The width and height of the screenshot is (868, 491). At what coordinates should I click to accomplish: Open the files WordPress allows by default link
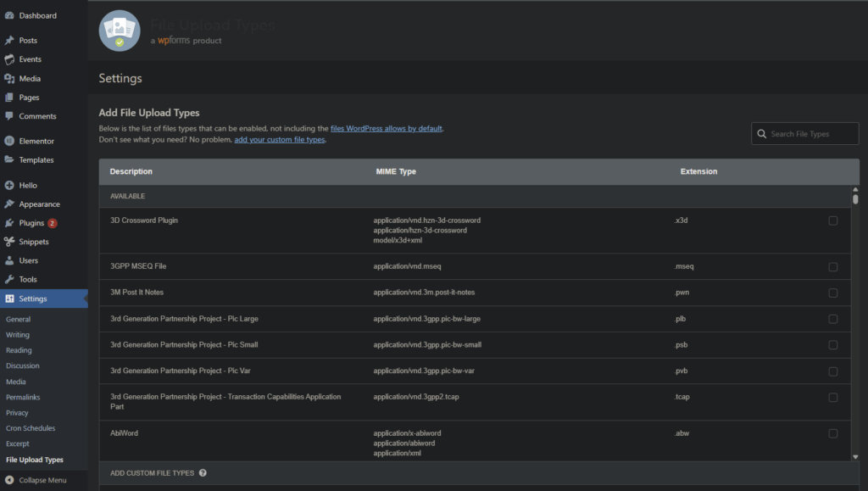(387, 128)
